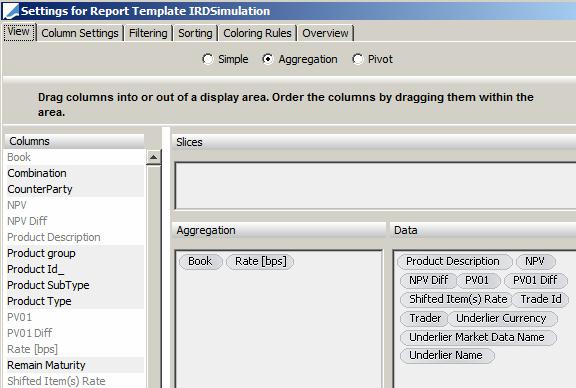The image size is (576, 388).
Task: Open the View tab
Action: pyautogui.click(x=19, y=32)
